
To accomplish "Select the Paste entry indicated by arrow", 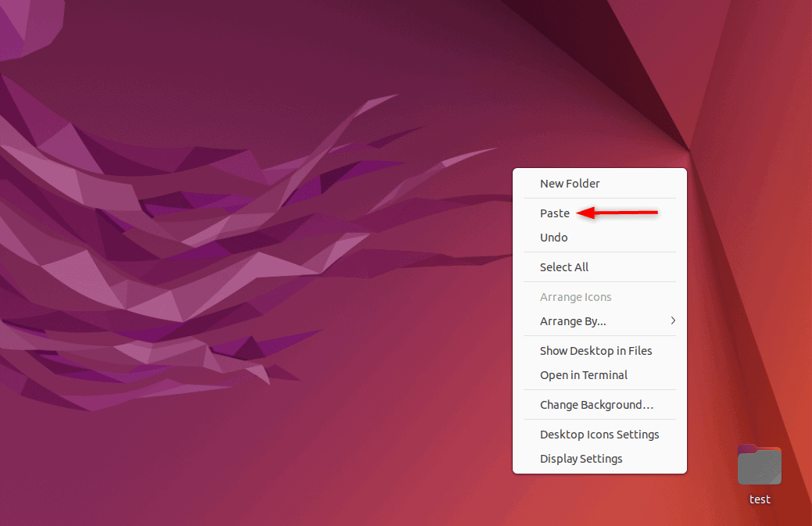I will [x=555, y=213].
